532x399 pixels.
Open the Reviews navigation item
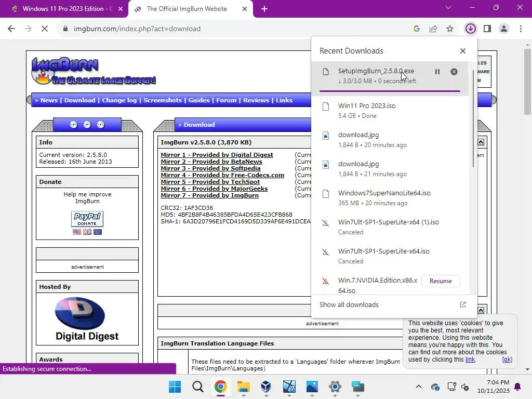click(256, 100)
